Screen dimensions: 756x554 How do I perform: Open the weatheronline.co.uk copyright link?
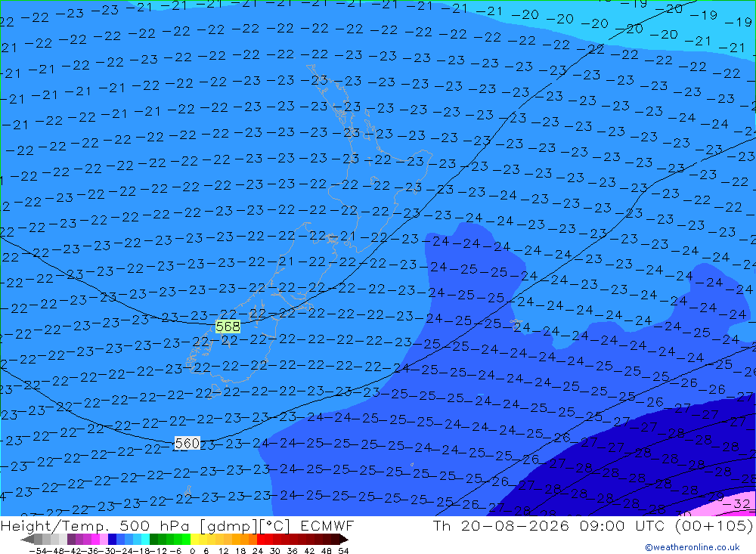point(692,547)
